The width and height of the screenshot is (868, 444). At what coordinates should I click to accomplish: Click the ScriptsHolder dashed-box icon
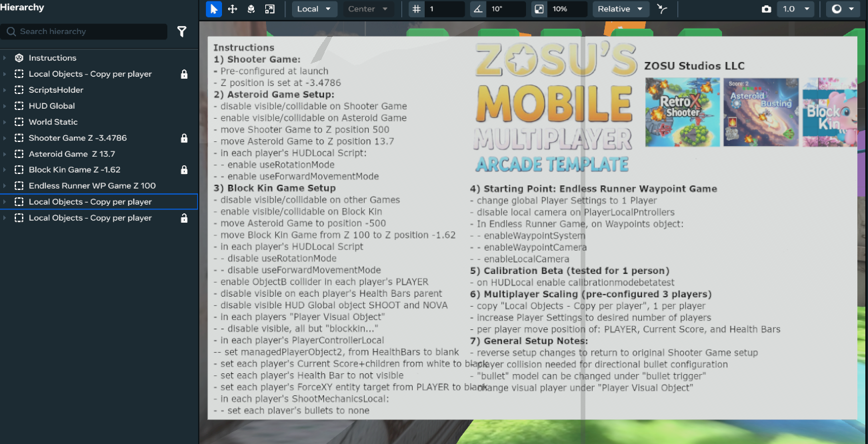coord(19,90)
